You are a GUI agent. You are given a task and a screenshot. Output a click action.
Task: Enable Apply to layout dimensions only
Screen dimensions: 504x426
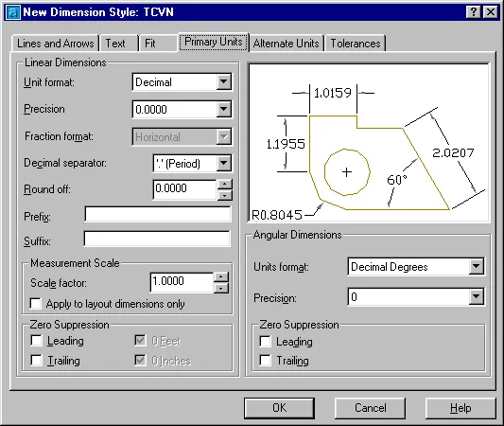tap(36, 304)
